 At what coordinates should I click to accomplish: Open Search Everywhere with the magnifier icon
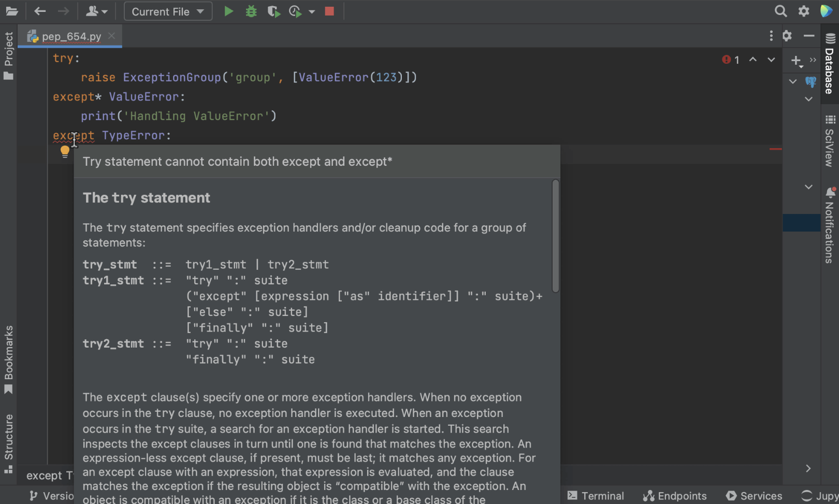780,11
